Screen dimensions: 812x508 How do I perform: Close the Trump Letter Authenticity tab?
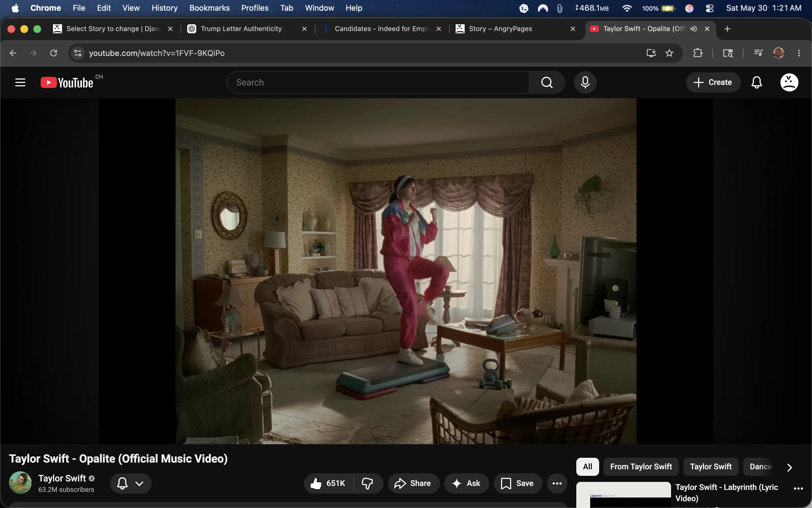[304, 29]
